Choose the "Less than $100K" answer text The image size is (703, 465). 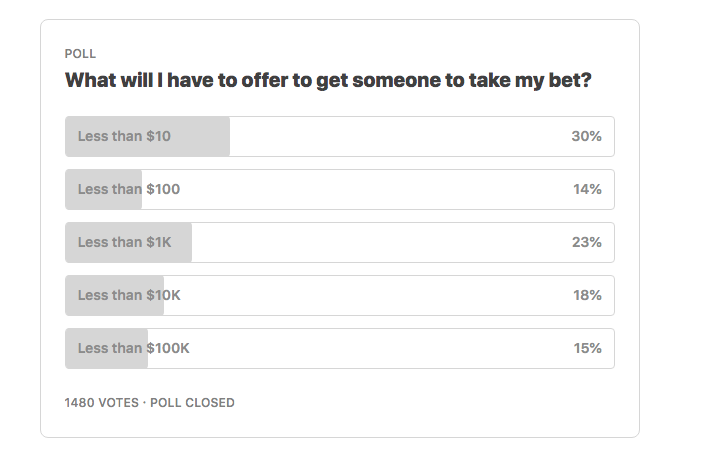coord(134,348)
